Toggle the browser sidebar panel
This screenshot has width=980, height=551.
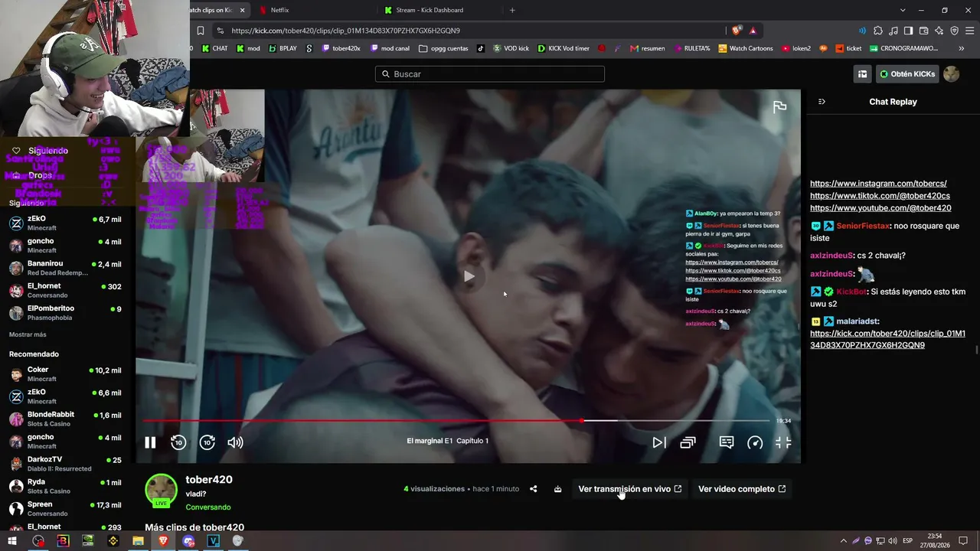[x=909, y=31]
